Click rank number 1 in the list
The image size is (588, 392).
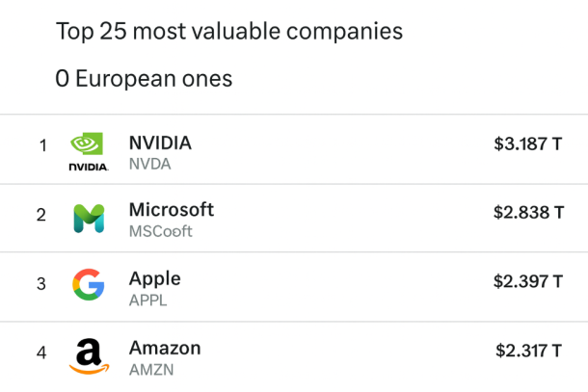42,145
